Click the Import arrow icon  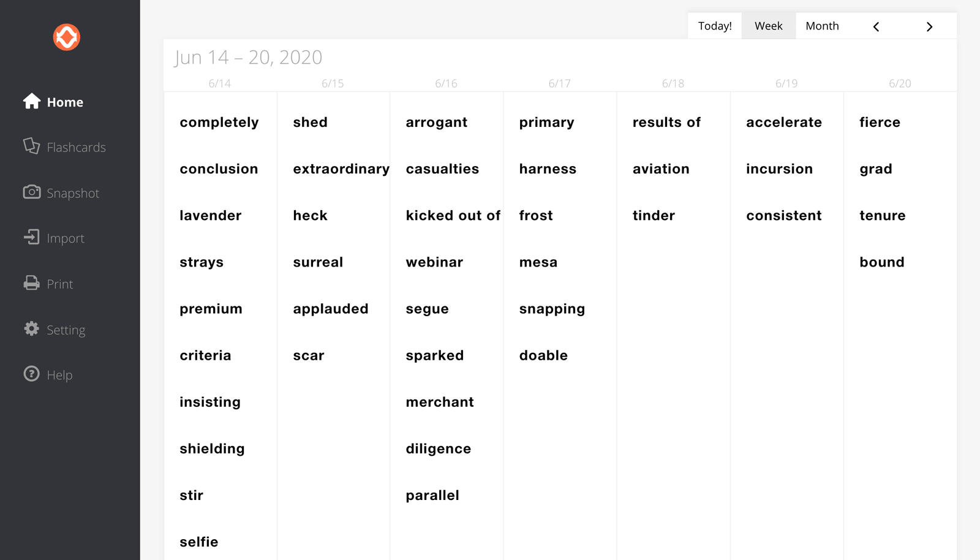pyautogui.click(x=32, y=238)
